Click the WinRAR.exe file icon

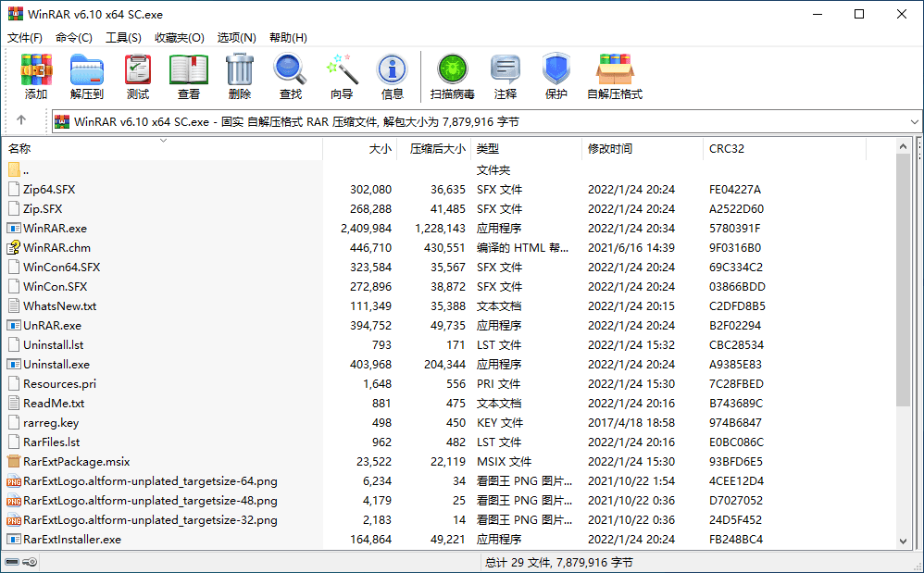click(x=14, y=228)
